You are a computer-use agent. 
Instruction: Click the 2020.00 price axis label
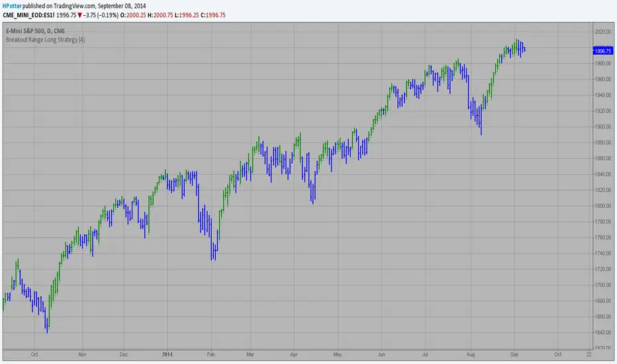603,32
